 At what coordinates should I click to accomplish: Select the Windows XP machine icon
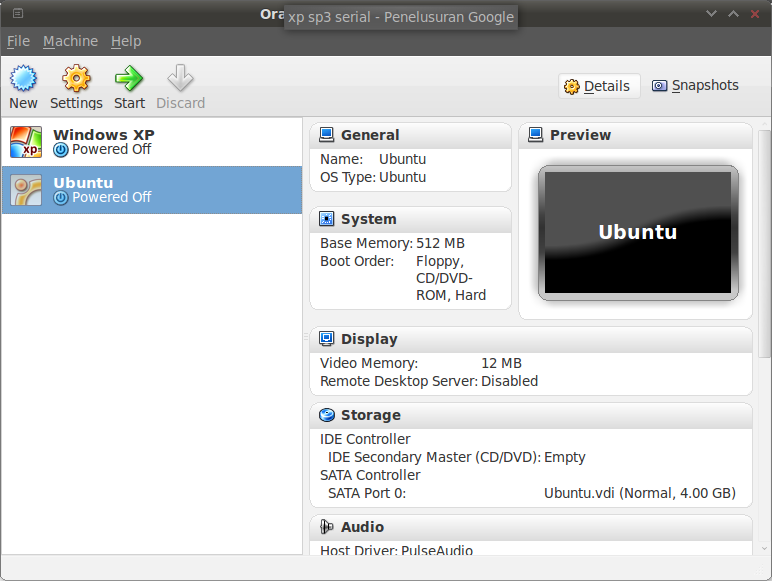pos(26,142)
